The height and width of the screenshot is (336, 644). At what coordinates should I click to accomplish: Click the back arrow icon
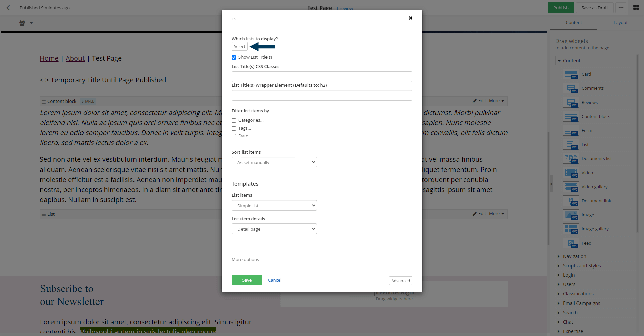coord(8,8)
